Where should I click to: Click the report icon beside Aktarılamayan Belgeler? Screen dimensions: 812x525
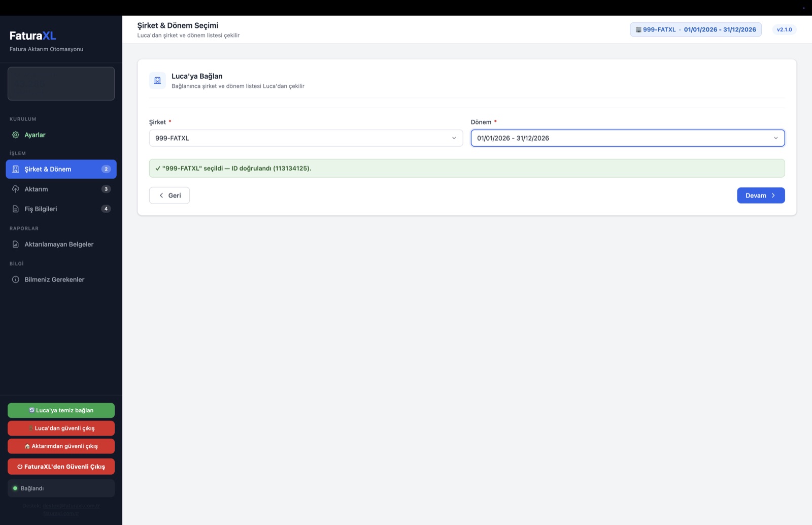(x=16, y=244)
